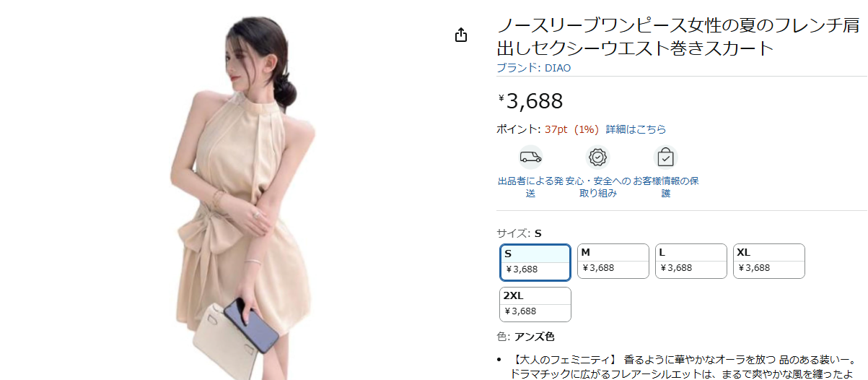868x380 pixels.
Task: Select size M option
Action: point(613,262)
